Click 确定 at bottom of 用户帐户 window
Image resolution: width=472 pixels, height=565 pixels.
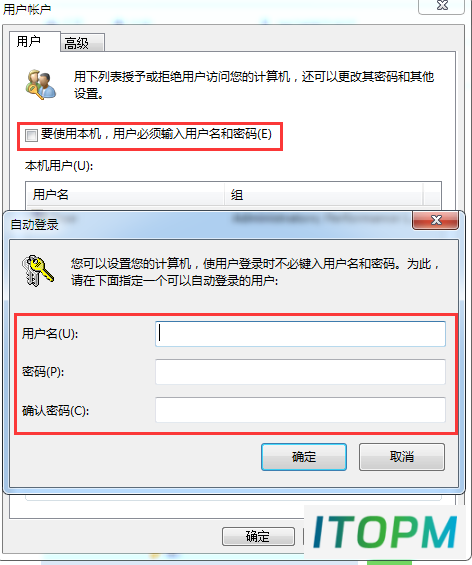pyautogui.click(x=258, y=537)
